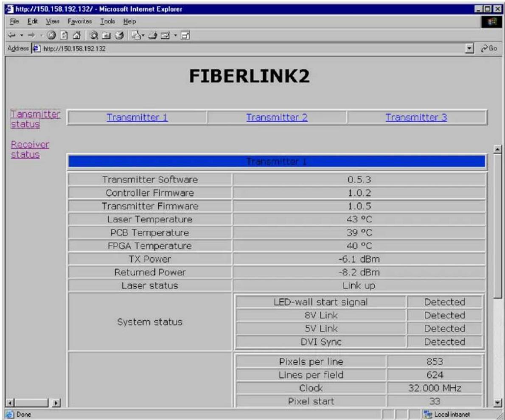Click FPGA Temperature value 40 °C
505x420 pixels.
[359, 246]
